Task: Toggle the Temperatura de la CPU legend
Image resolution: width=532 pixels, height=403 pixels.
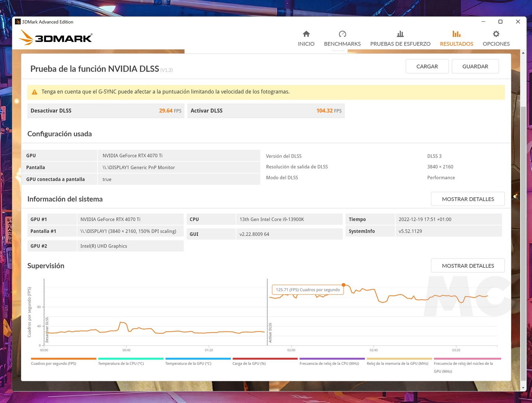Action: (121, 363)
